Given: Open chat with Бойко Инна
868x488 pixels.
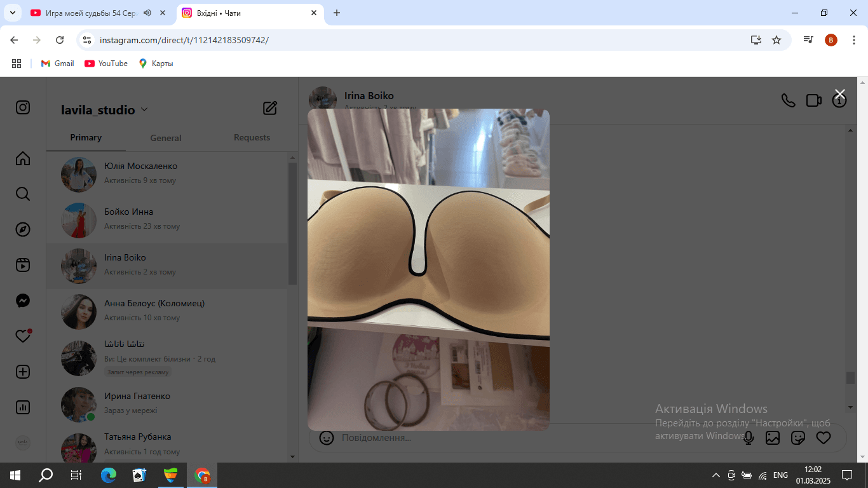Looking at the screenshot, I should [167, 220].
